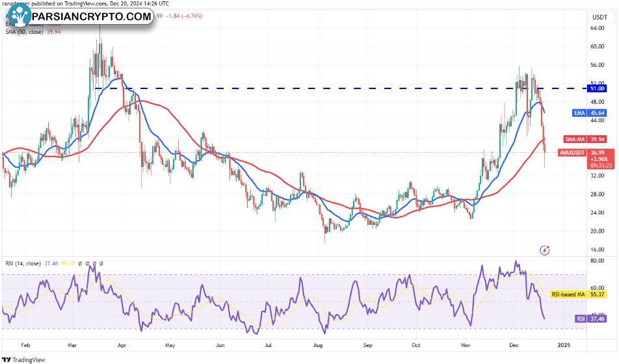
Task: Select the Dec label on the time axis
Action: 514,345
